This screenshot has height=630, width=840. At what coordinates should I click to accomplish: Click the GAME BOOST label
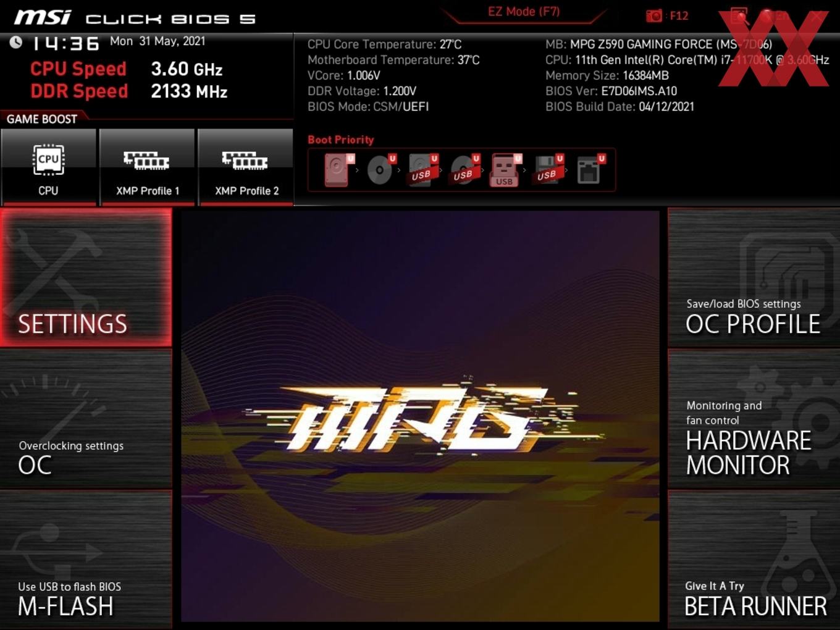click(42, 119)
